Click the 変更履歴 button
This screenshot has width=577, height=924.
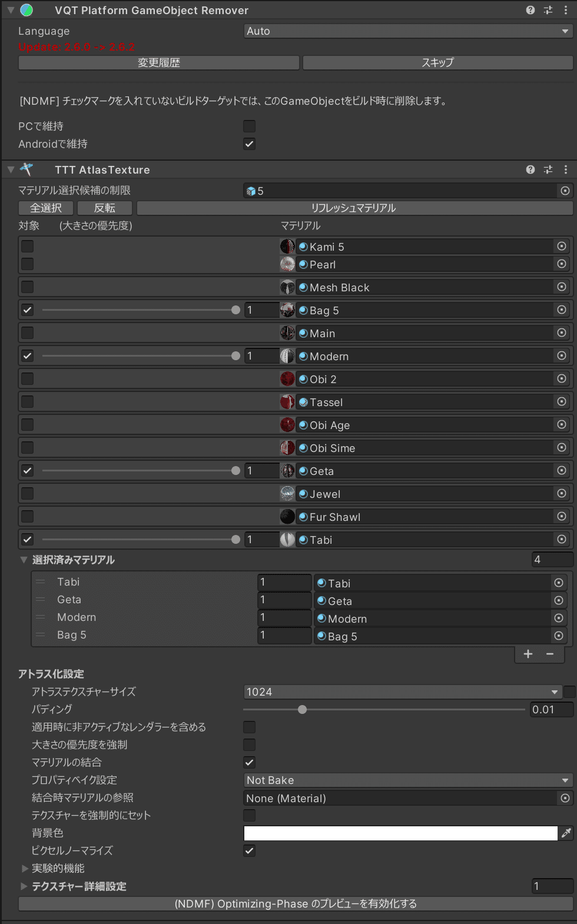click(159, 62)
